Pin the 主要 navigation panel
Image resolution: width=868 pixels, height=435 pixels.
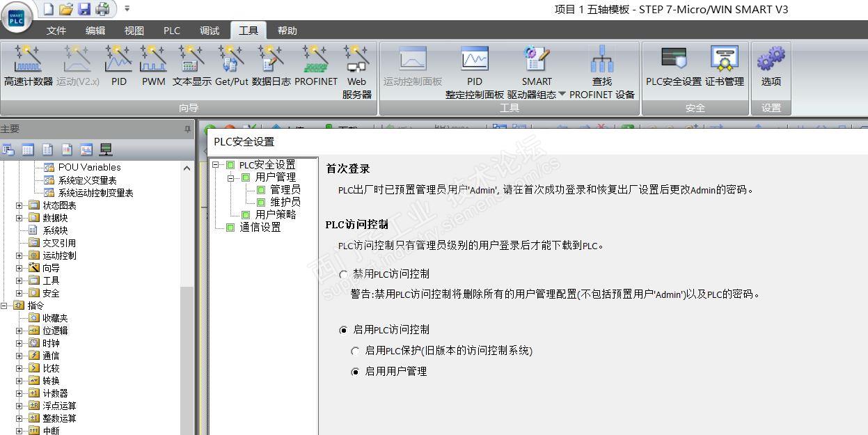187,129
